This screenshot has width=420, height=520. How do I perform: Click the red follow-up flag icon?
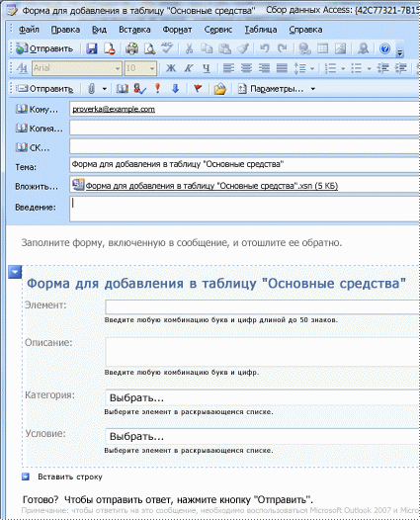click(198, 89)
